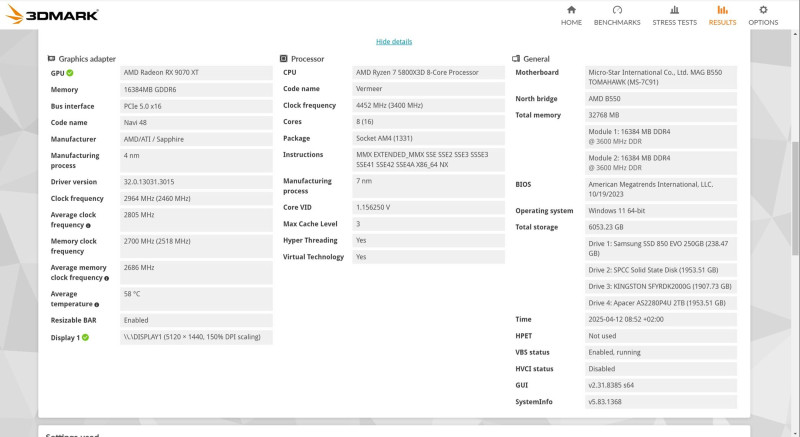Select CPU value AMD Ryzen 7 5800X3D
Screen dimensions: 800x437
pos(429,72)
